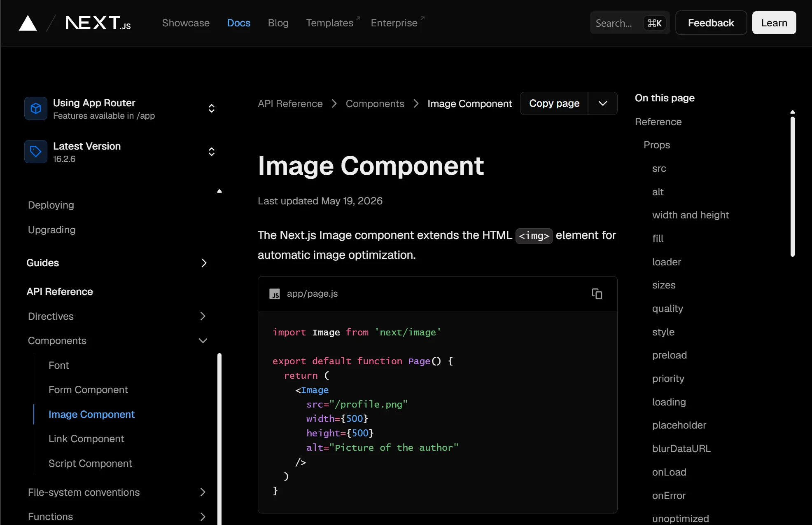The image size is (812, 525).
Task: Expand File-system conventions section
Action: point(117,492)
